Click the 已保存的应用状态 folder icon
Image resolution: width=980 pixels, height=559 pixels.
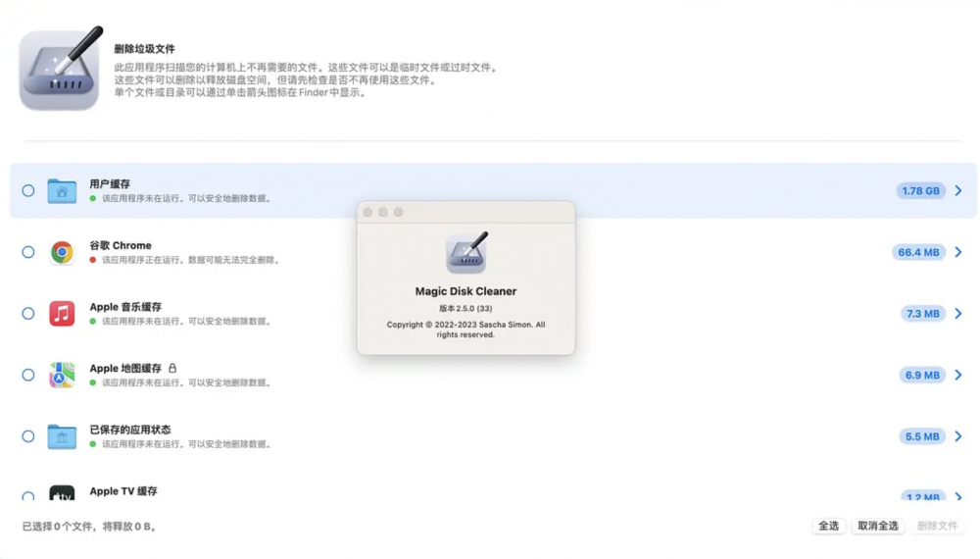point(62,436)
